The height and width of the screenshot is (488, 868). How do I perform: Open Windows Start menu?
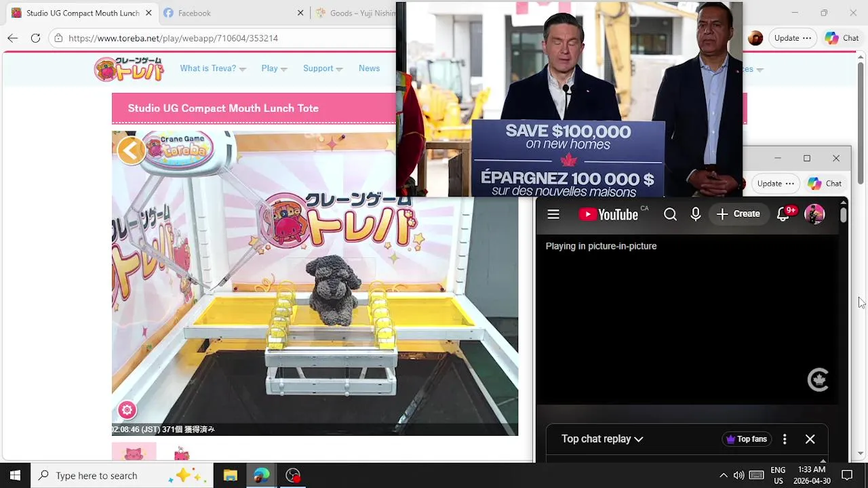pos(15,475)
